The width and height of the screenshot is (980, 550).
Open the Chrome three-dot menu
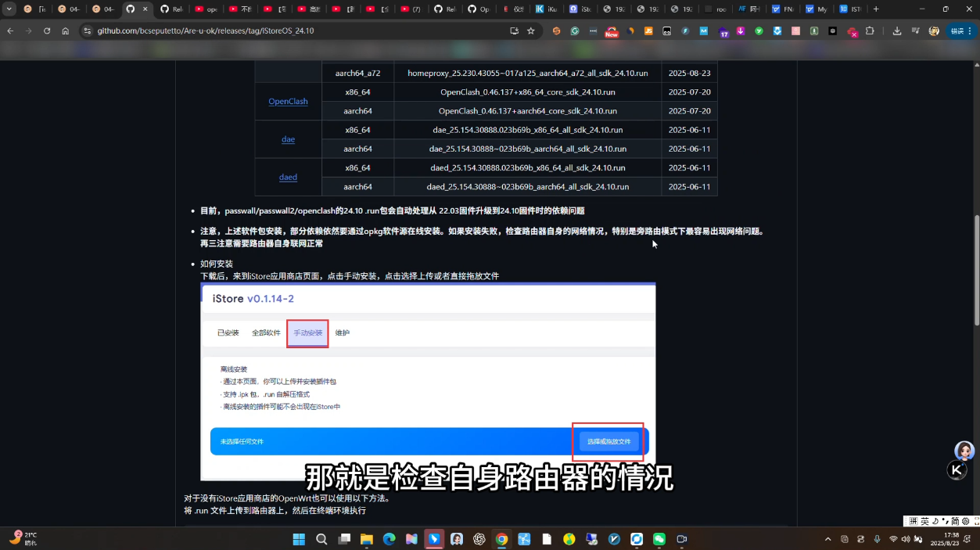point(970,31)
